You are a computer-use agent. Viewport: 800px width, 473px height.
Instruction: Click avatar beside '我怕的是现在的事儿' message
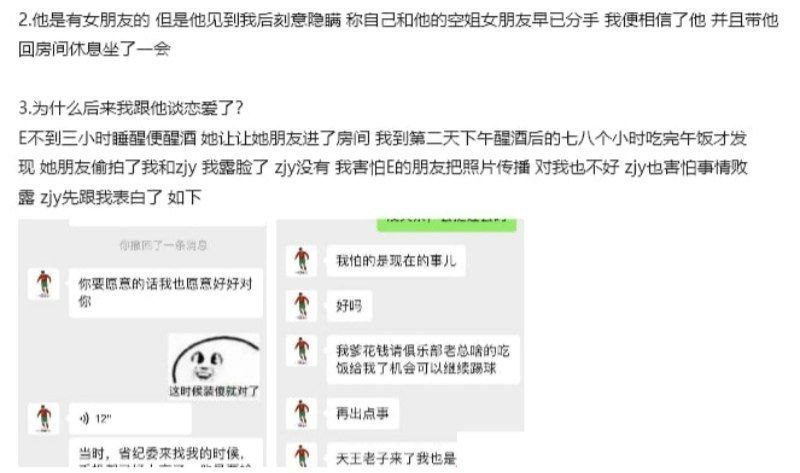(302, 261)
